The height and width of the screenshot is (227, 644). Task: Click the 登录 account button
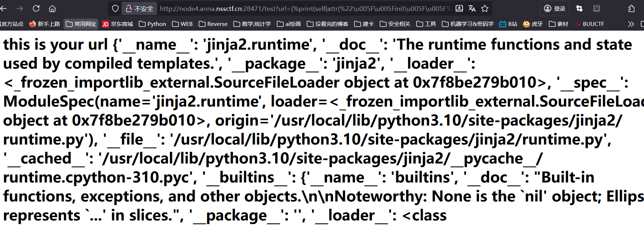pos(554,8)
